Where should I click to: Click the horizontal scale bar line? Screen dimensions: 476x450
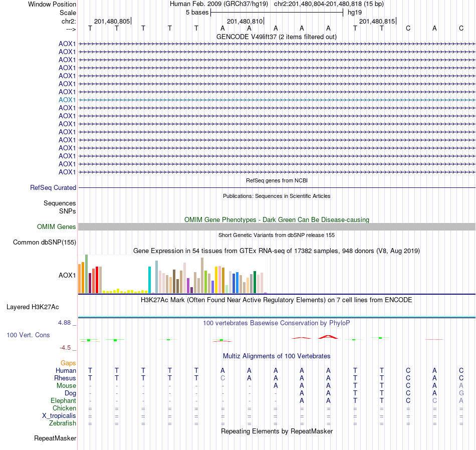[277, 13]
